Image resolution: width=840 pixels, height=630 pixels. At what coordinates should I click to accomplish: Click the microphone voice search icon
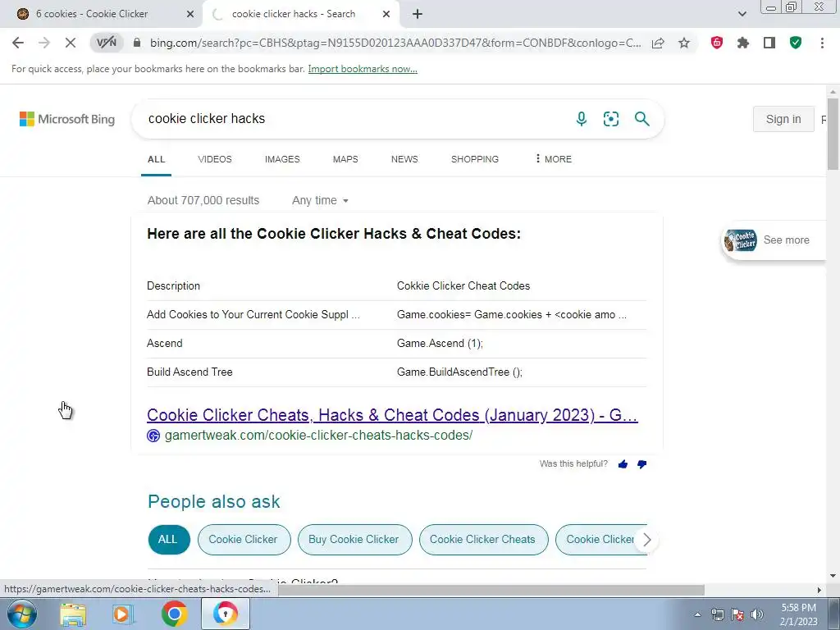582,118
